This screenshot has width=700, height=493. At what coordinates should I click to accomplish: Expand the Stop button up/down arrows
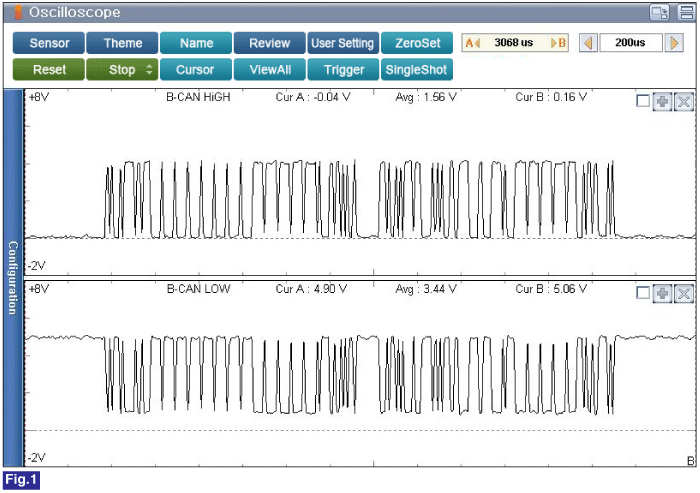pos(149,70)
